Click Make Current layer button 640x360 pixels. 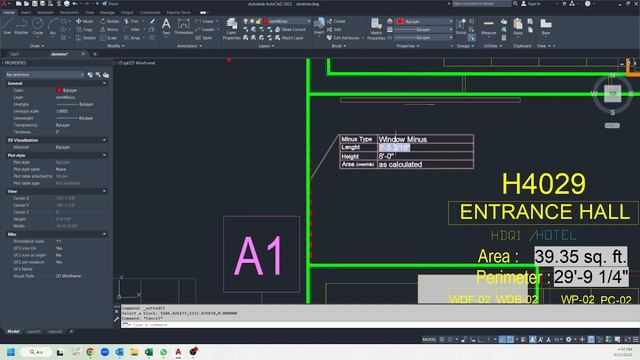click(290, 29)
